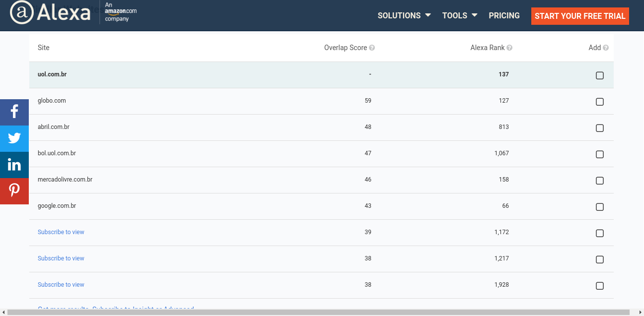Check the box for globo.com
This screenshot has height=316, width=644.
[600, 102]
